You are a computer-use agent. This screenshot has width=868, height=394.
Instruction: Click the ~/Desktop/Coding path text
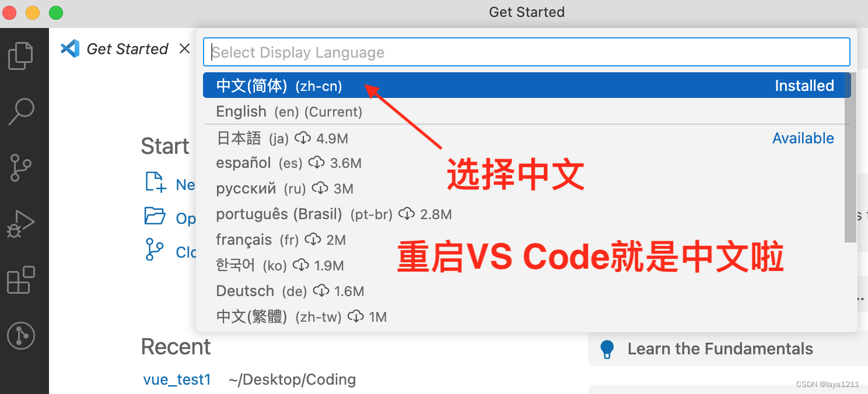coord(292,380)
